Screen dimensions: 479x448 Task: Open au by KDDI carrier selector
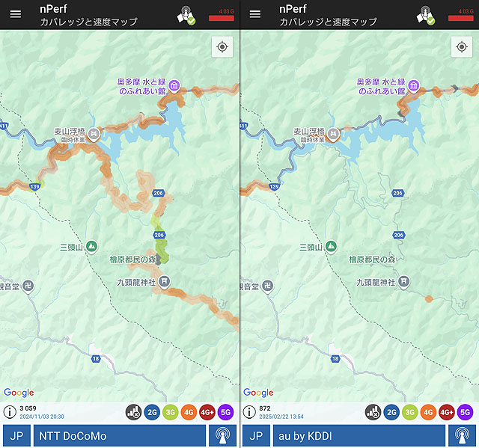pos(359,435)
